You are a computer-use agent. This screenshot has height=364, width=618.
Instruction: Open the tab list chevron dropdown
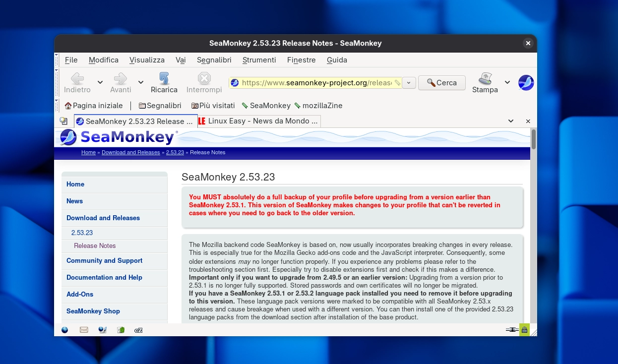pos(511,121)
